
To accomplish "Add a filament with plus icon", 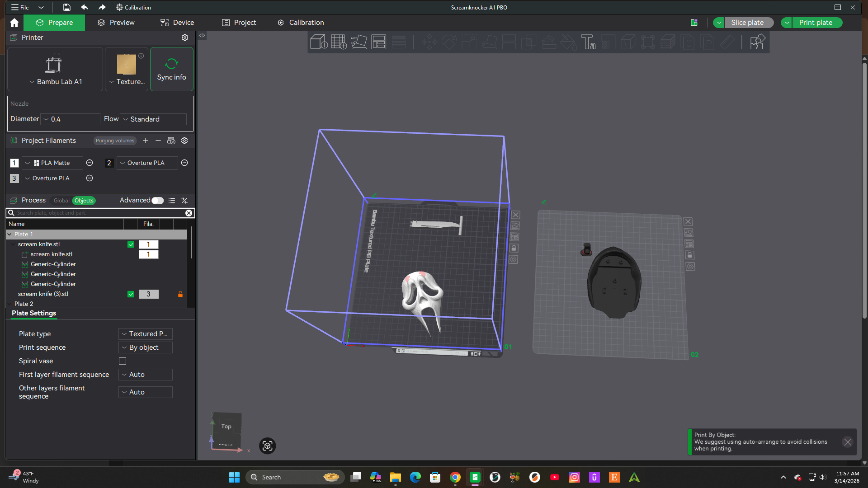I will click(146, 141).
